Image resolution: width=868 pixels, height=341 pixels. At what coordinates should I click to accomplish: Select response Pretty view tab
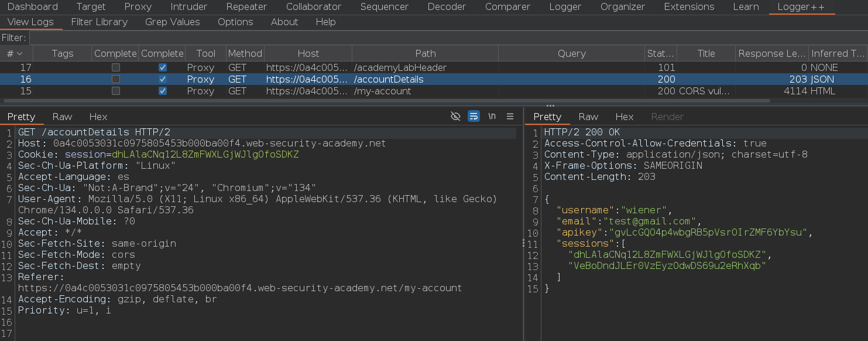547,117
